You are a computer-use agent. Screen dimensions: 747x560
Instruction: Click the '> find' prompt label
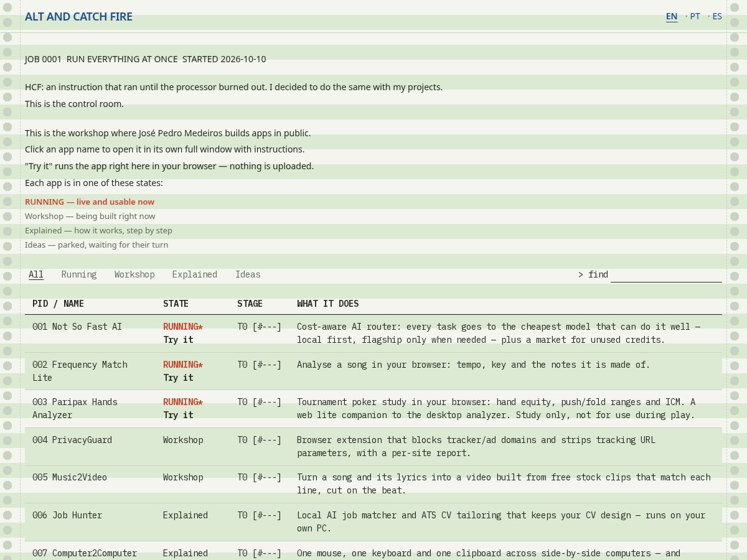pos(593,274)
